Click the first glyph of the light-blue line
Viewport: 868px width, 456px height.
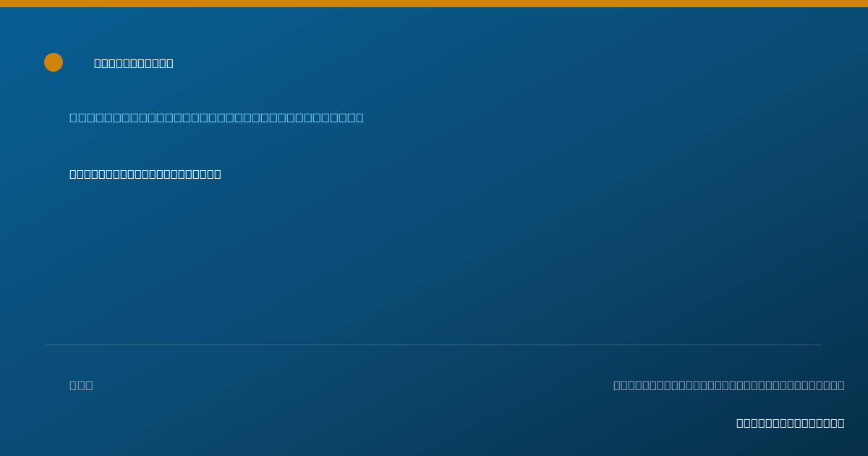tap(73, 117)
